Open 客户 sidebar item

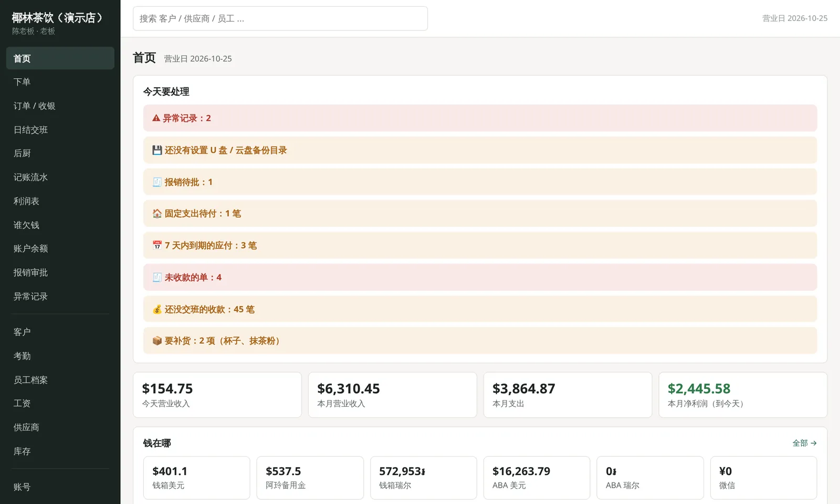[60, 332]
